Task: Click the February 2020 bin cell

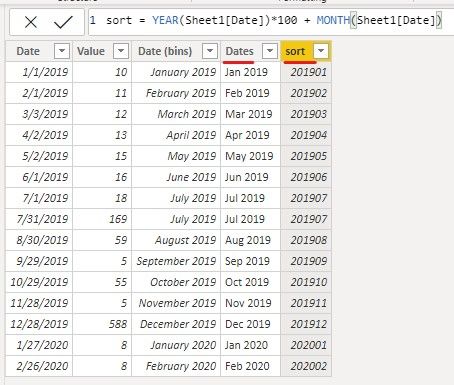Action: click(x=176, y=366)
